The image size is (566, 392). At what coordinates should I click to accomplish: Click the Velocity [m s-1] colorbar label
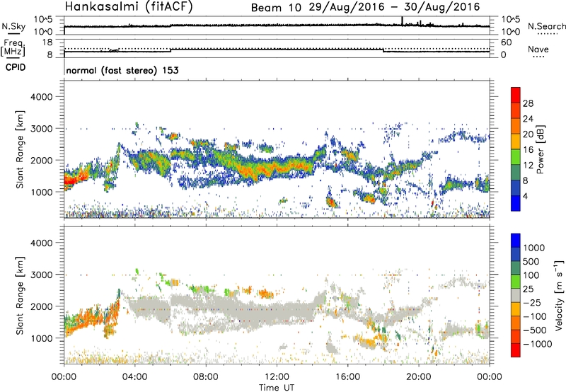558,295
